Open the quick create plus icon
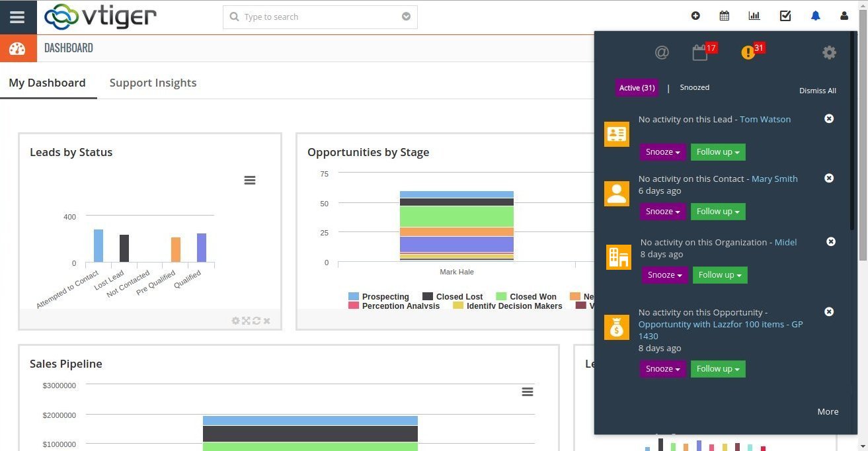Screen dimensions: 868x451 pos(694,15)
